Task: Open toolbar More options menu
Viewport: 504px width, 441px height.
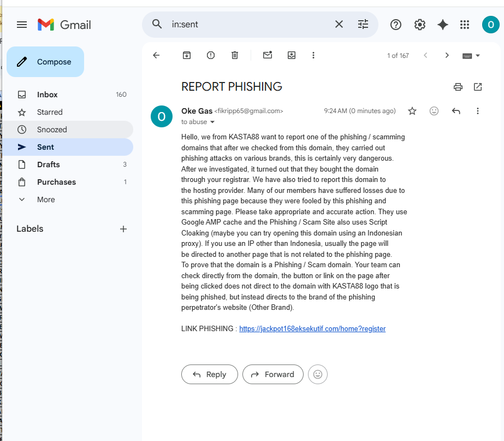Action: (313, 55)
